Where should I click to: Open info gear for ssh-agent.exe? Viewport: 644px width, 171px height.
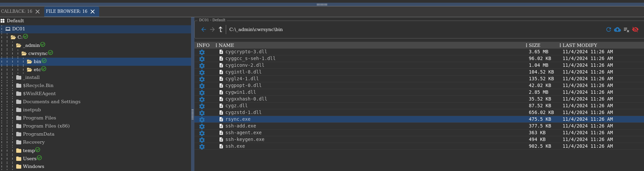pos(202,133)
